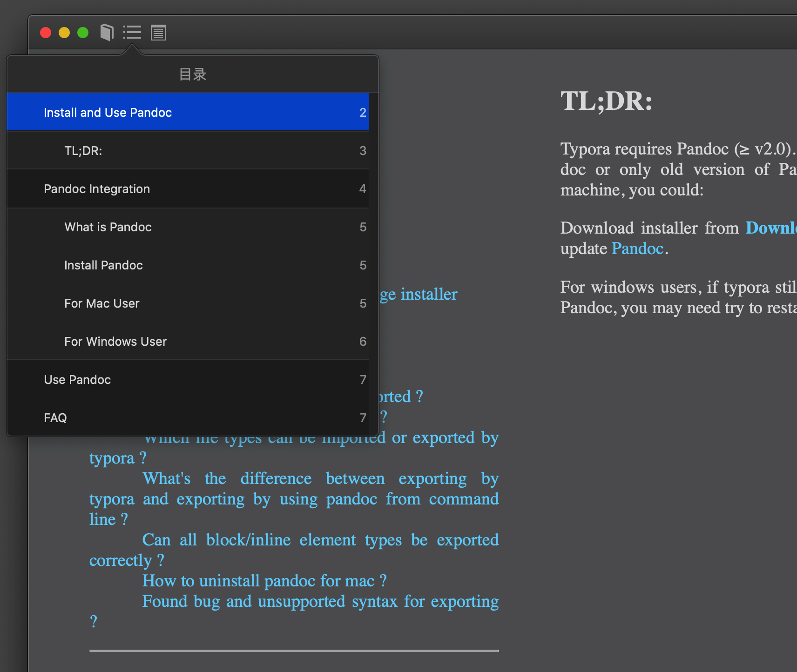Image resolution: width=797 pixels, height=672 pixels.
Task: Open the FAQ entry
Action: [x=188, y=417]
